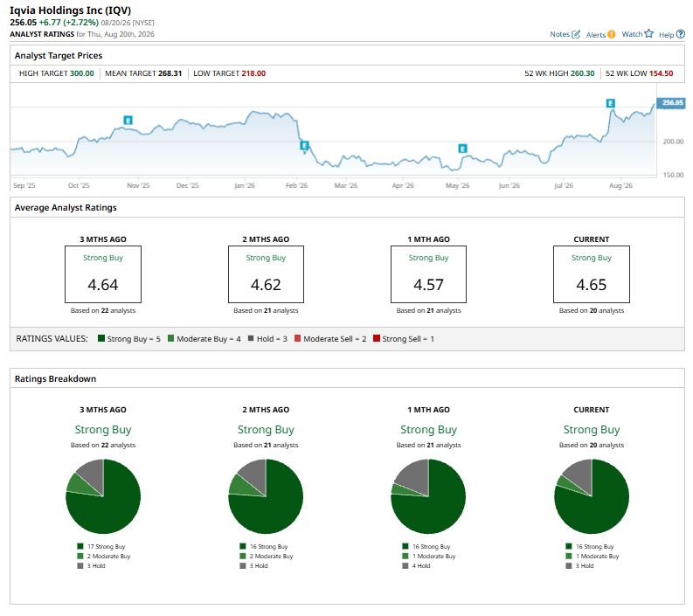Click the Notes link
693x616 pixels.
(x=559, y=34)
